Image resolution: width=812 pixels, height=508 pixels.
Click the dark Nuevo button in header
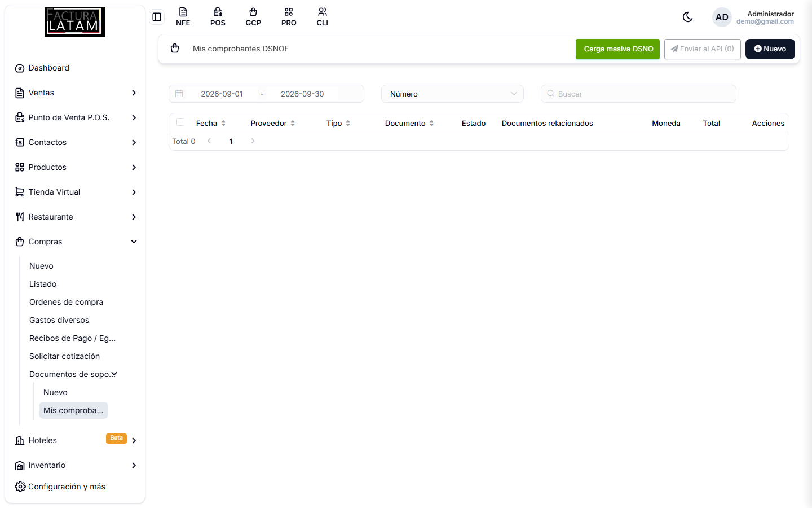pyautogui.click(x=770, y=49)
